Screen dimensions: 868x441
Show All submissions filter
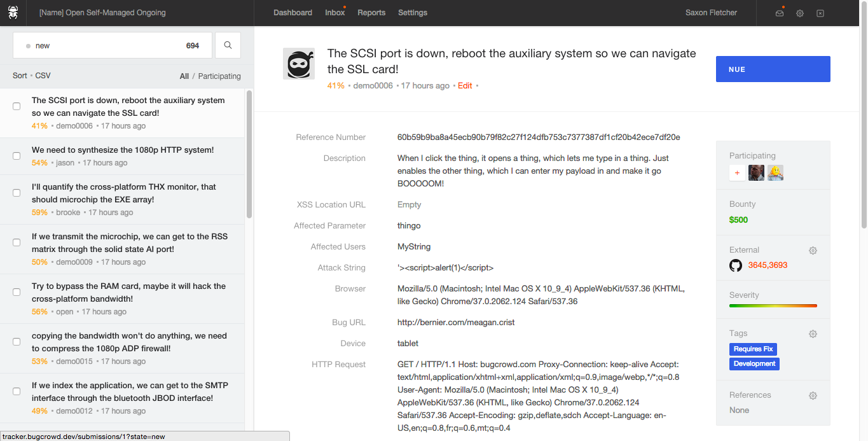[x=184, y=76]
